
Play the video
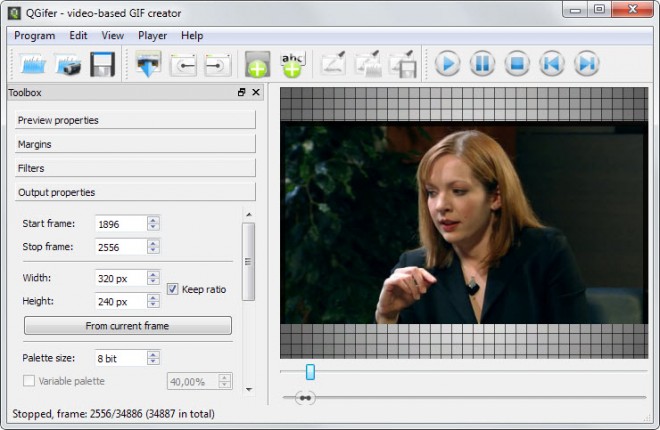click(x=447, y=64)
